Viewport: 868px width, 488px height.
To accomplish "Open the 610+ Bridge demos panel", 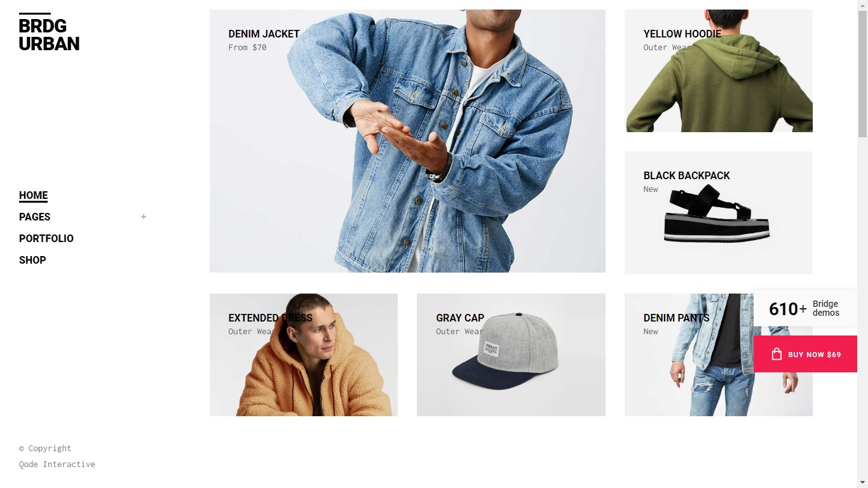I will (x=805, y=309).
